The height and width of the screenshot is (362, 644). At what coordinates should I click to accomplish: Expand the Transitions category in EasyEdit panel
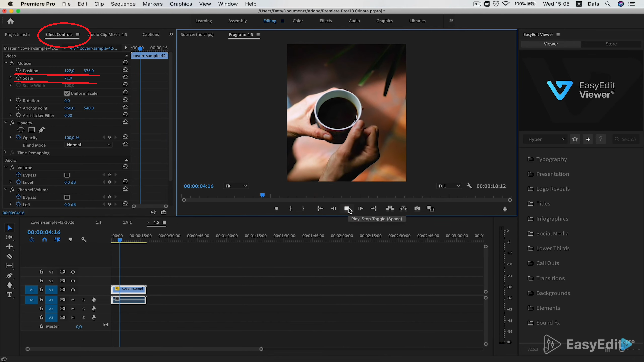550,278
